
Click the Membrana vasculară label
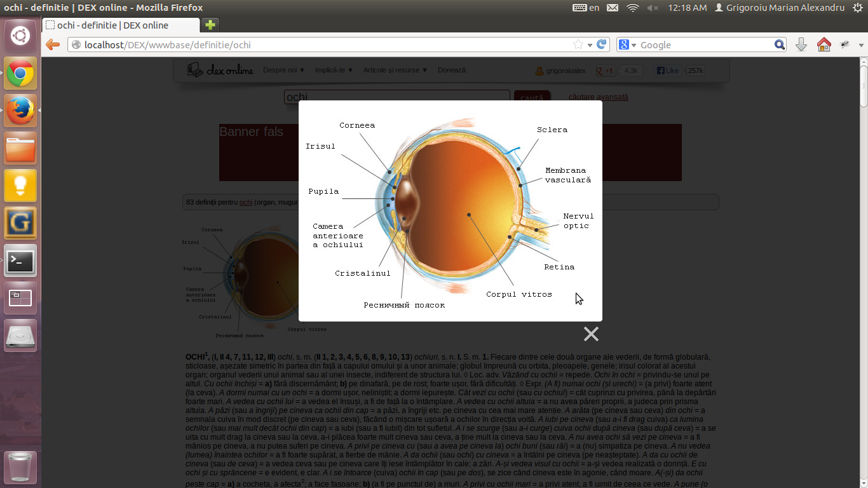(568, 175)
